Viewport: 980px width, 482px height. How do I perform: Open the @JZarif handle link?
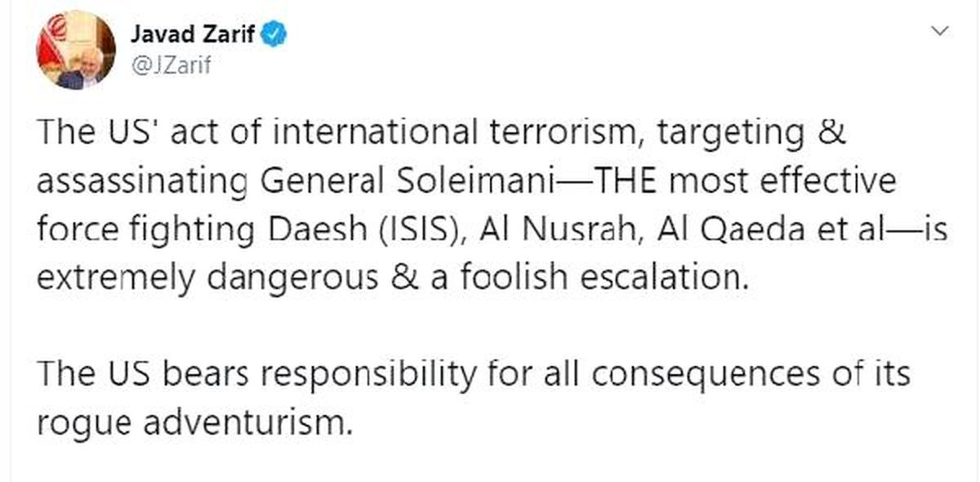[171, 66]
